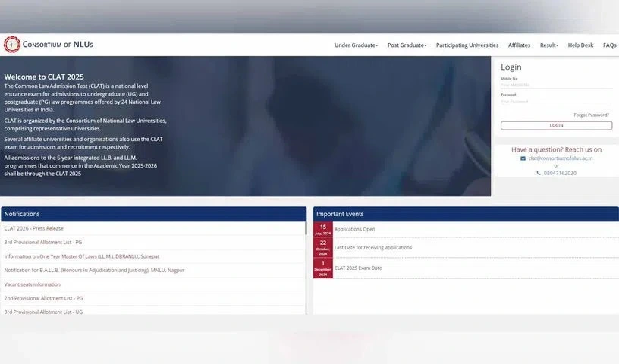Open the Help Desk page
This screenshot has height=364, width=619.
point(580,45)
